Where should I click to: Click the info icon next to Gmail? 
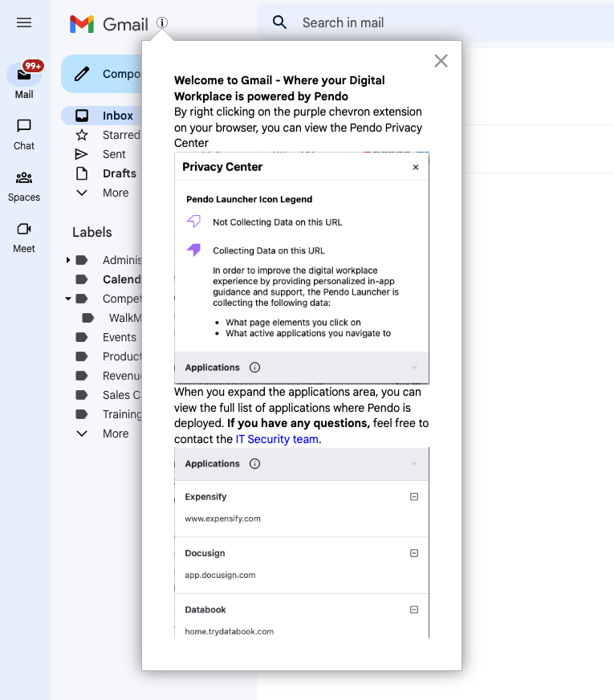click(162, 22)
